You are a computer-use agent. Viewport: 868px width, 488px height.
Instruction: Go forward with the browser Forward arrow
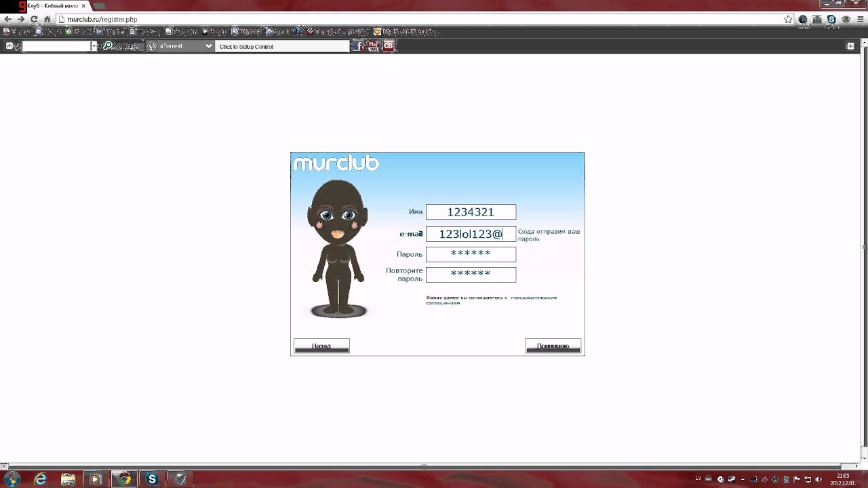[x=20, y=20]
